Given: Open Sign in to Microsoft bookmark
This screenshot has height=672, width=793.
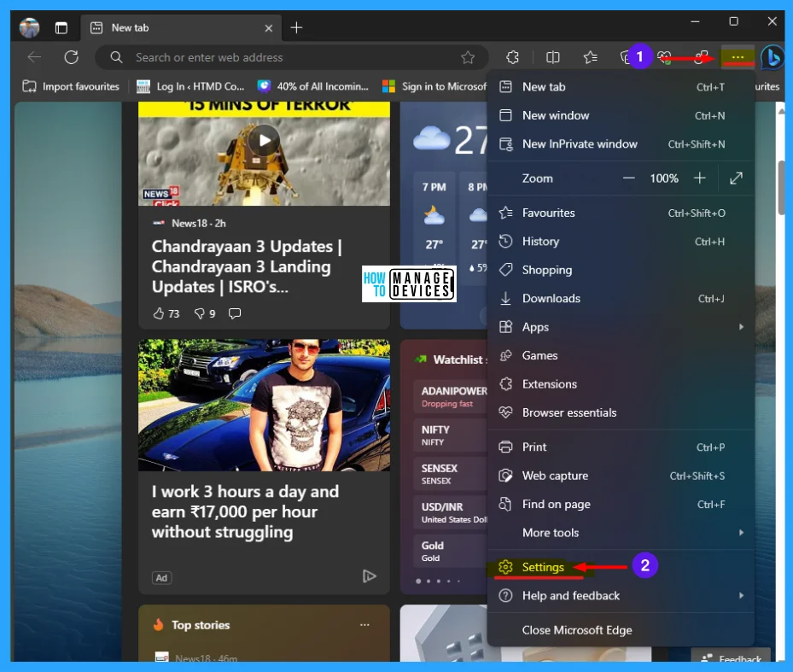Looking at the screenshot, I should pyautogui.click(x=434, y=86).
